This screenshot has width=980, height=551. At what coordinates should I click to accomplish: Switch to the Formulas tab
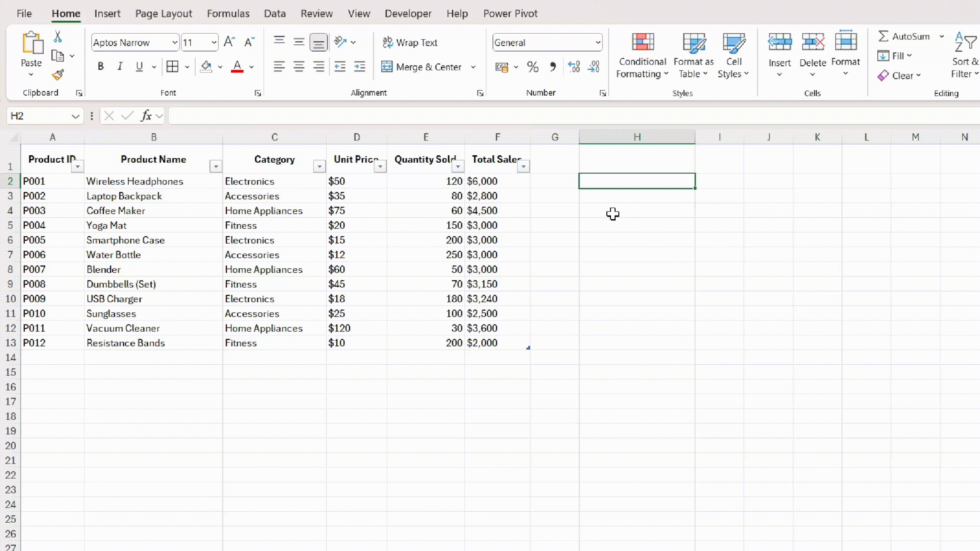point(228,14)
